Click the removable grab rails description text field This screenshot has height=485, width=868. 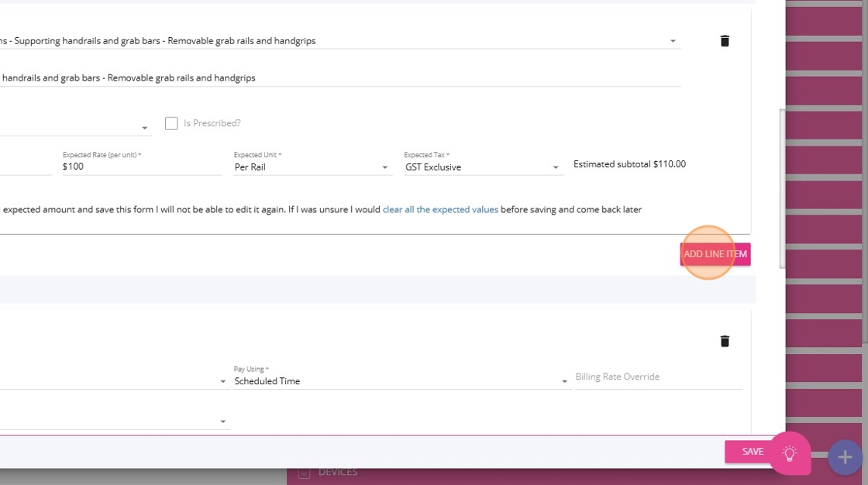tap(340, 78)
